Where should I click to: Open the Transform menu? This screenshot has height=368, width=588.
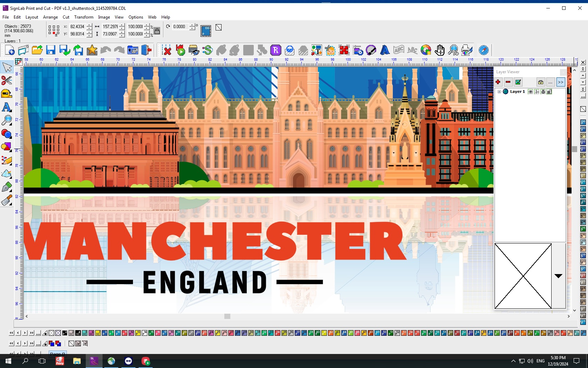click(x=84, y=17)
